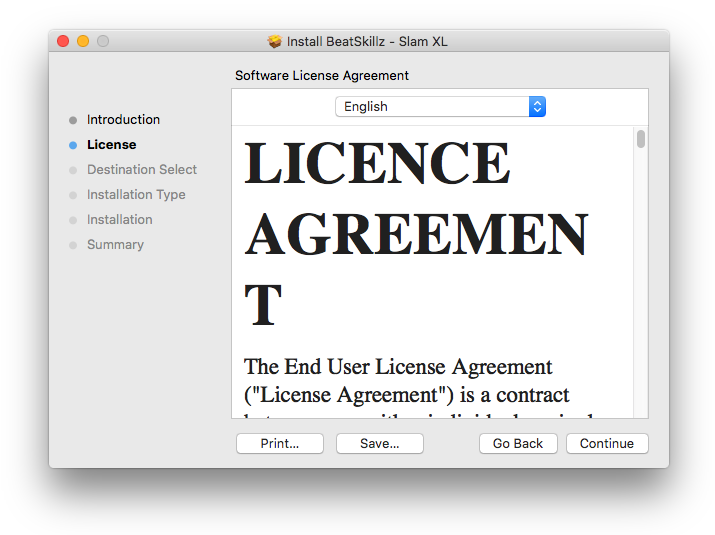Click the blue bullet beside License step
Image resolution: width=715 pixels, height=535 pixels.
[73, 145]
